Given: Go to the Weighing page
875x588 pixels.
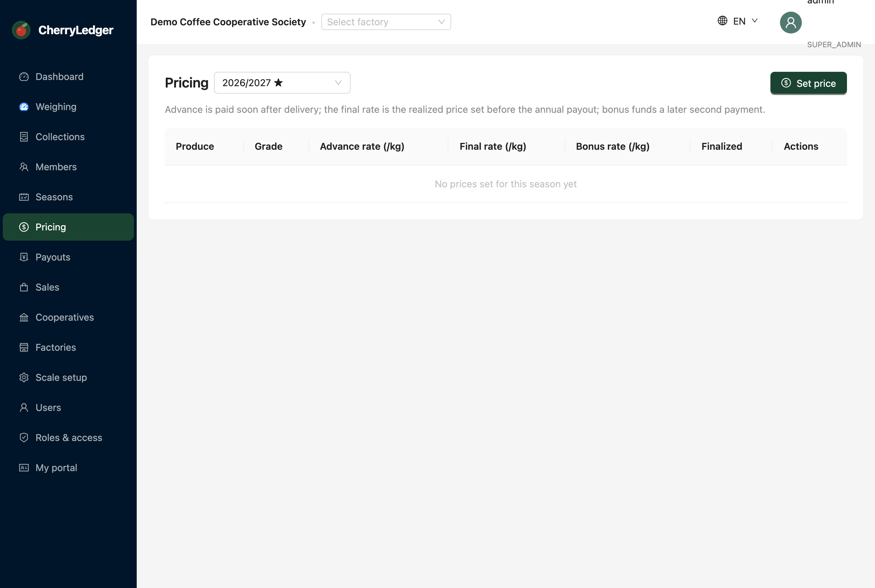Looking at the screenshot, I should pyautogui.click(x=68, y=107).
